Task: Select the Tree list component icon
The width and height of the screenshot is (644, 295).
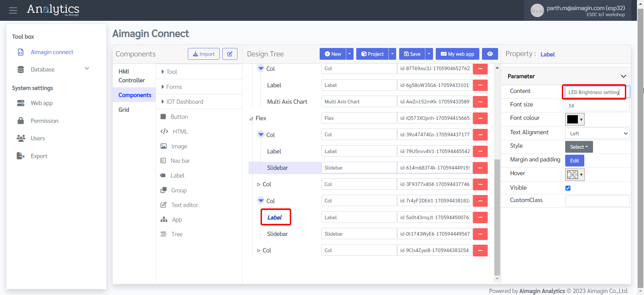Action: 163,234
